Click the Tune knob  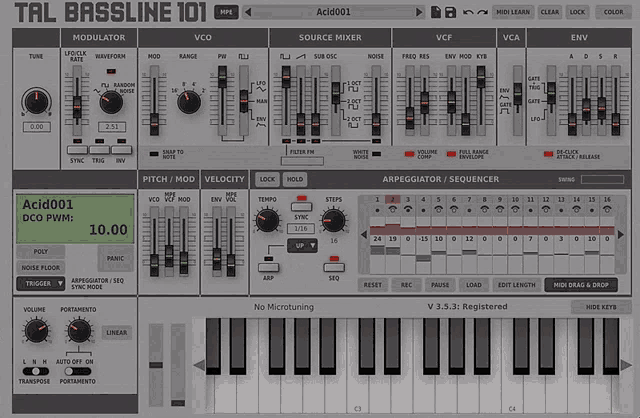click(x=36, y=101)
